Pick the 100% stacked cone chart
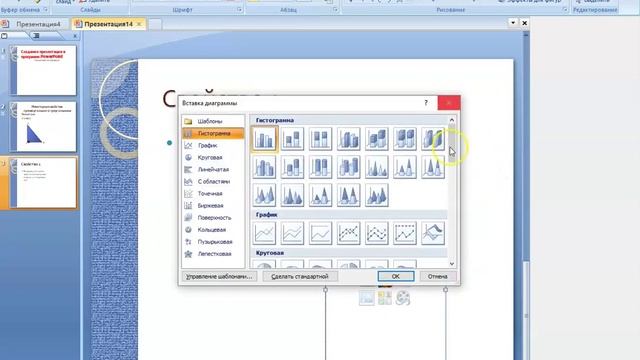This screenshot has height=360, width=640. [433, 167]
